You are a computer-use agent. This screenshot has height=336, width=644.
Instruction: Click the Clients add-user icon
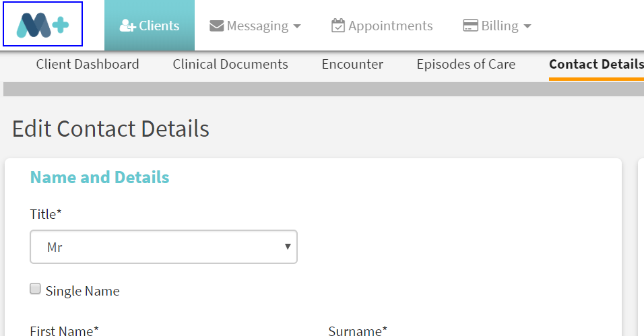pos(127,26)
